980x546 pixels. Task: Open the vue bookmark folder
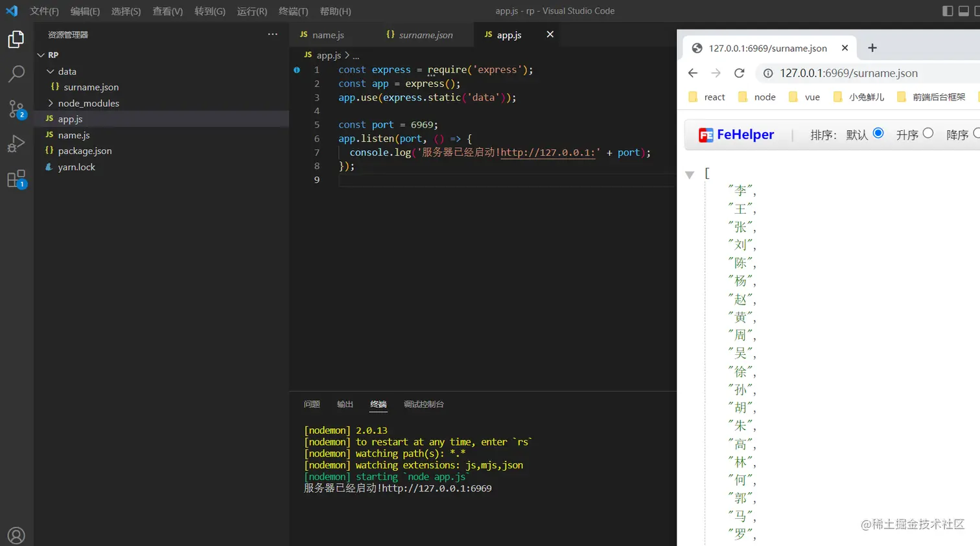click(804, 97)
